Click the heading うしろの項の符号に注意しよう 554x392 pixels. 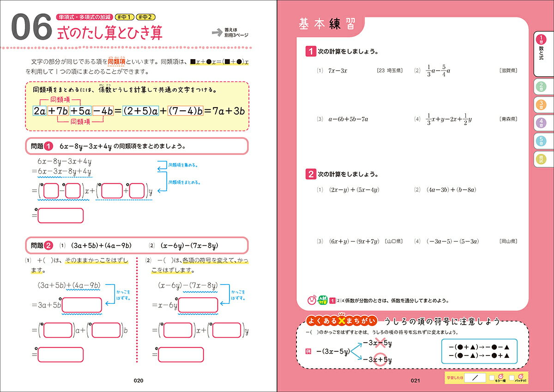tap(443, 322)
